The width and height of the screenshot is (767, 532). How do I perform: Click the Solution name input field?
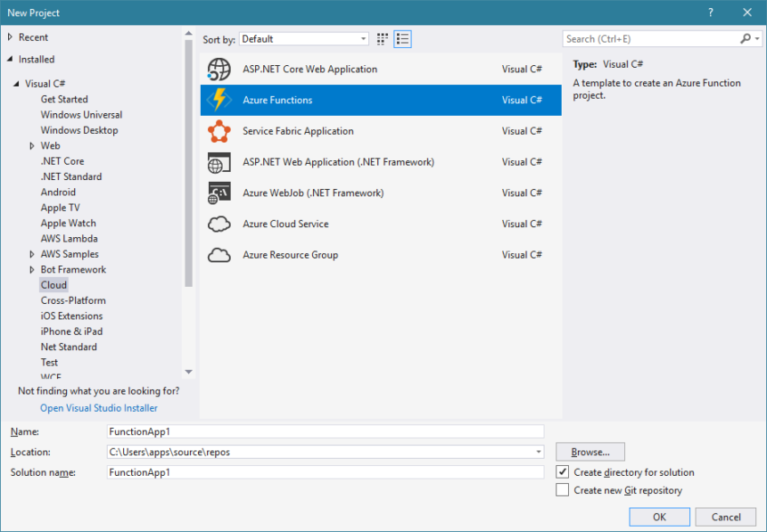click(326, 472)
